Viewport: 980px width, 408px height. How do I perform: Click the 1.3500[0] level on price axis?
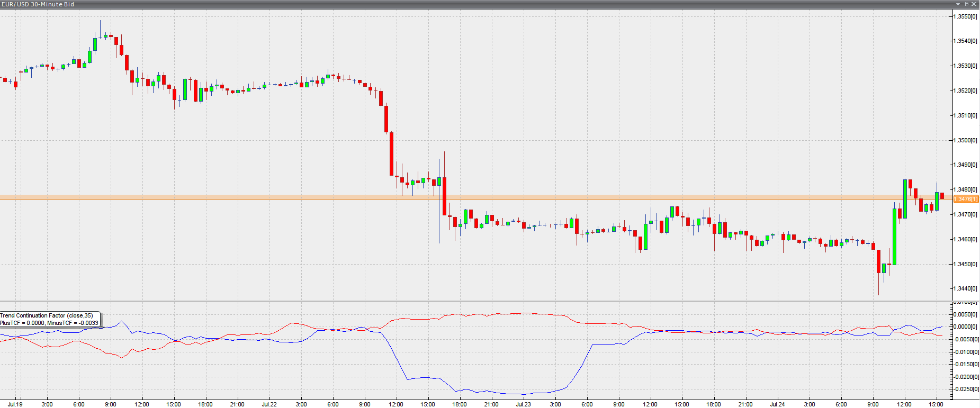tap(965, 140)
